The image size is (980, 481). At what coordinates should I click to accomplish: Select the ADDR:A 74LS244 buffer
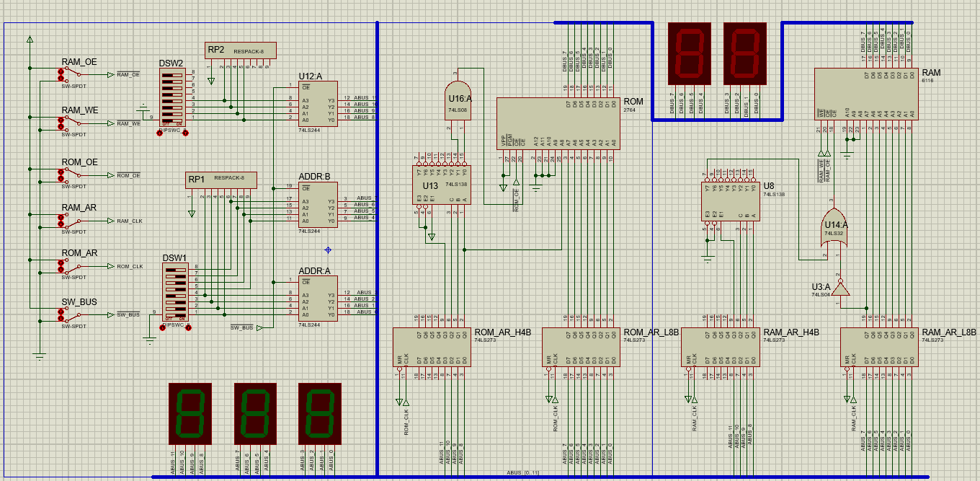[x=318, y=298]
